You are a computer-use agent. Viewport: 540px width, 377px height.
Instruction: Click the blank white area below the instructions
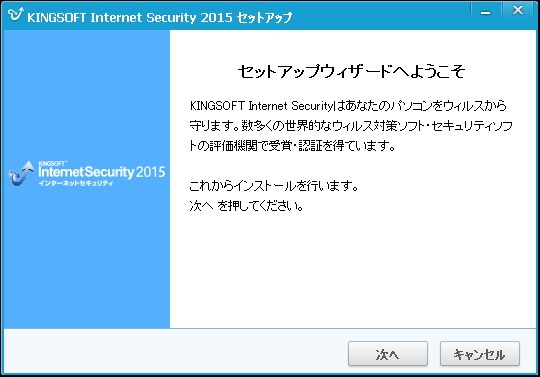[353, 270]
